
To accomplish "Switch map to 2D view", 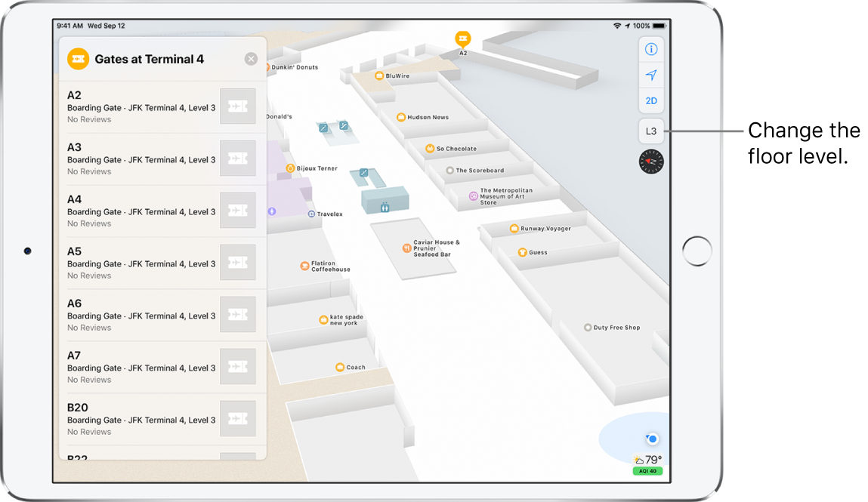I will 651,100.
